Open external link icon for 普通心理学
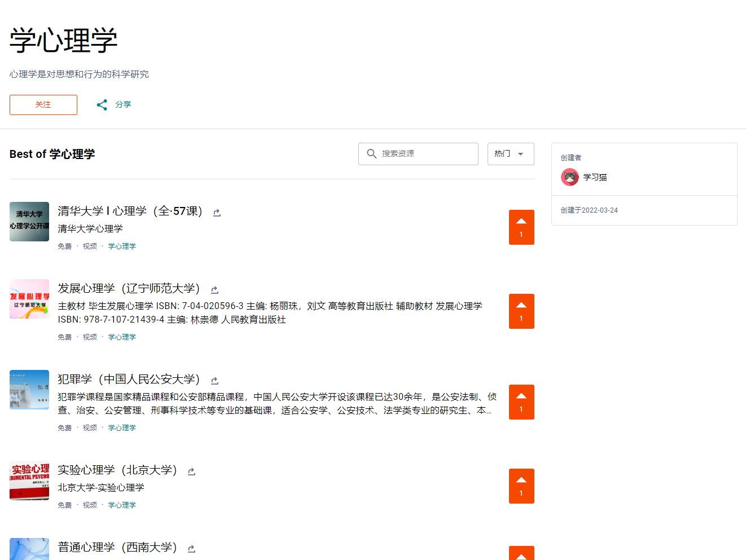This screenshot has width=746, height=560. (191, 549)
